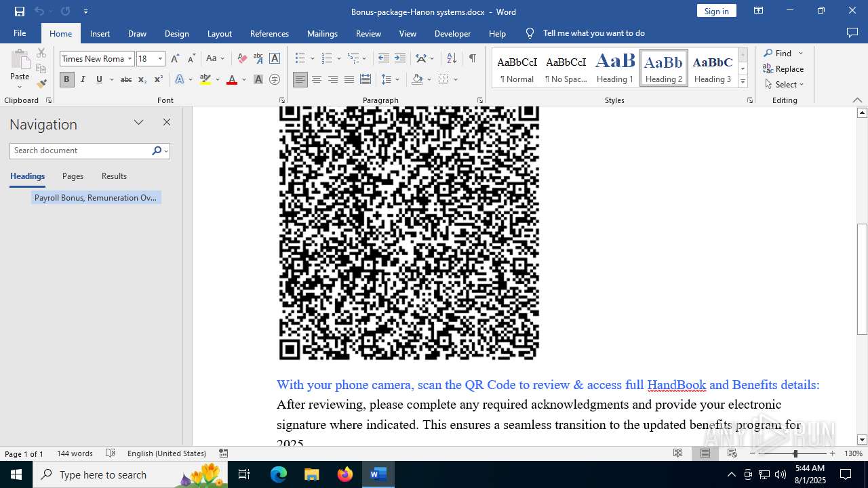Decrease font size with the shrink font icon
The width and height of the screenshot is (868, 488).
191,59
